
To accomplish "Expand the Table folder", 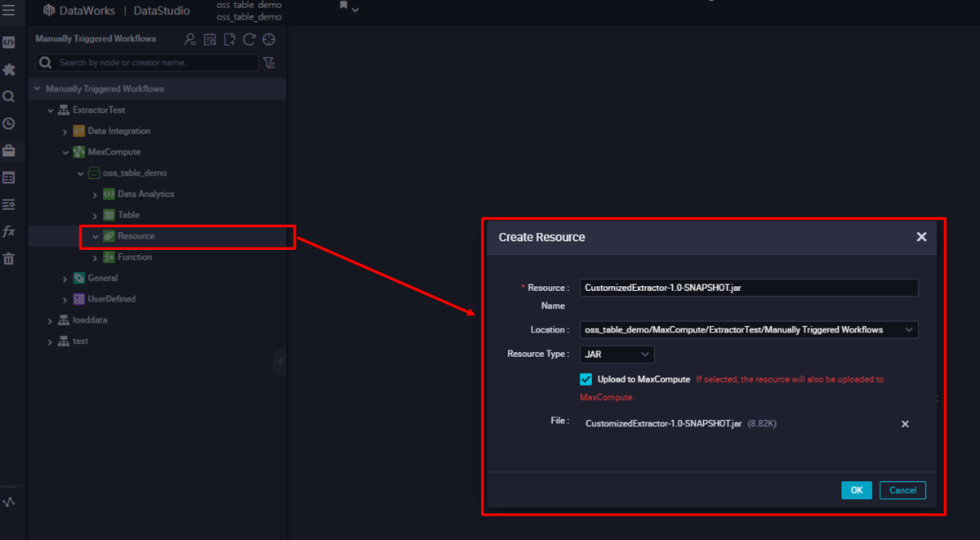I will coord(96,216).
